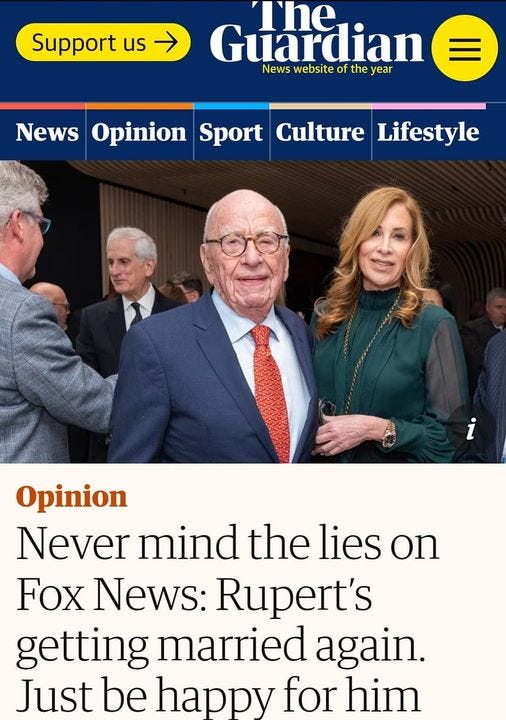The image size is (506, 720).
Task: Click the orange bar above Opinion
Action: click(139, 106)
